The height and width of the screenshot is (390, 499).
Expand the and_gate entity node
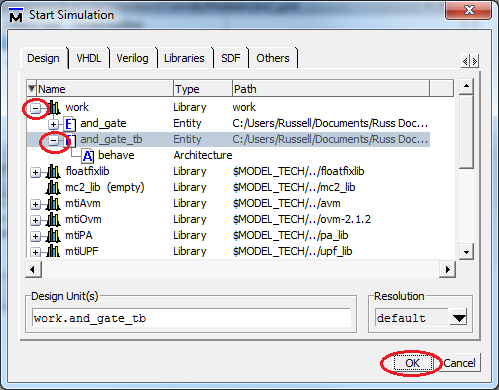(x=53, y=124)
